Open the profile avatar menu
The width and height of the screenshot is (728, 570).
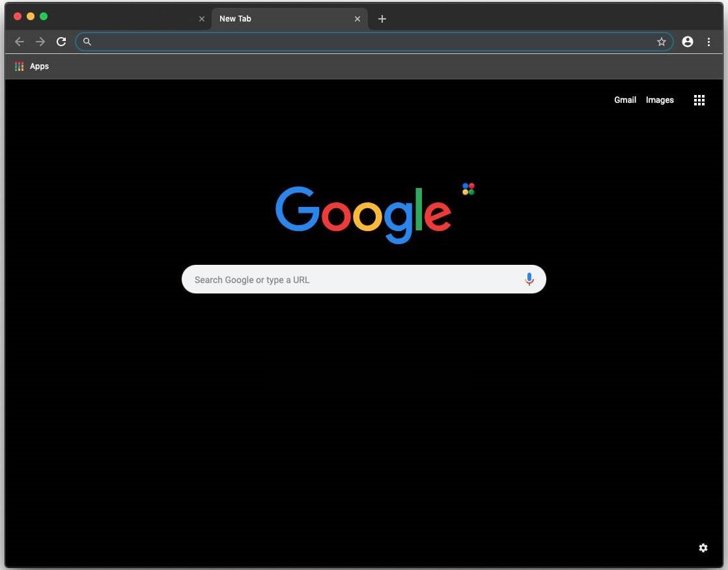(x=688, y=42)
